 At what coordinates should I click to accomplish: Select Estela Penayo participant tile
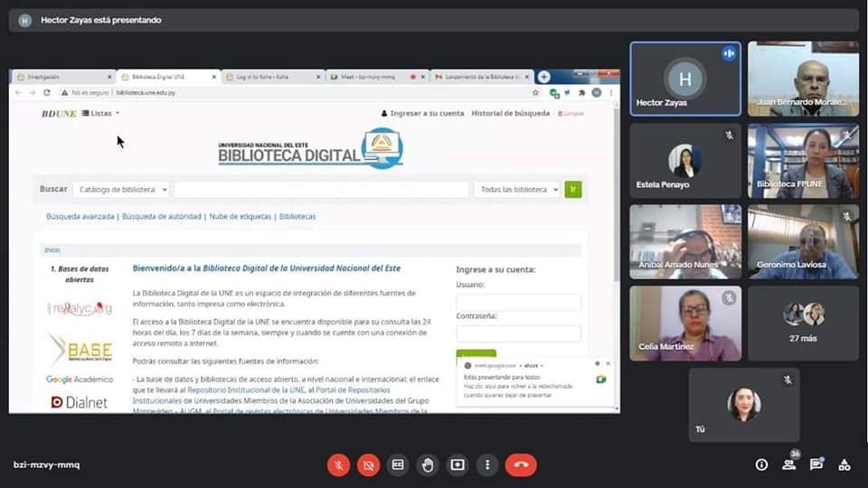pyautogui.click(x=685, y=161)
